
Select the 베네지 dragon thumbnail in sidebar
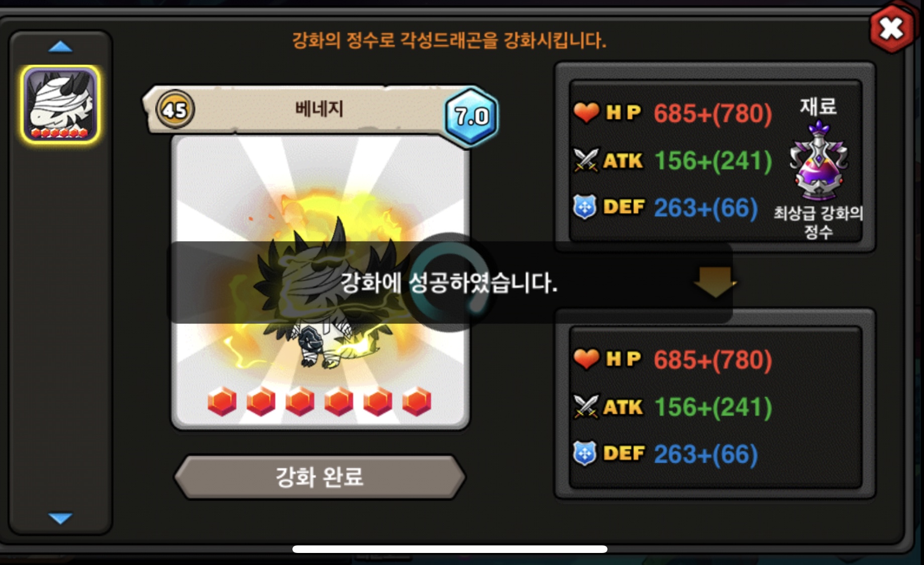pyautogui.click(x=60, y=104)
